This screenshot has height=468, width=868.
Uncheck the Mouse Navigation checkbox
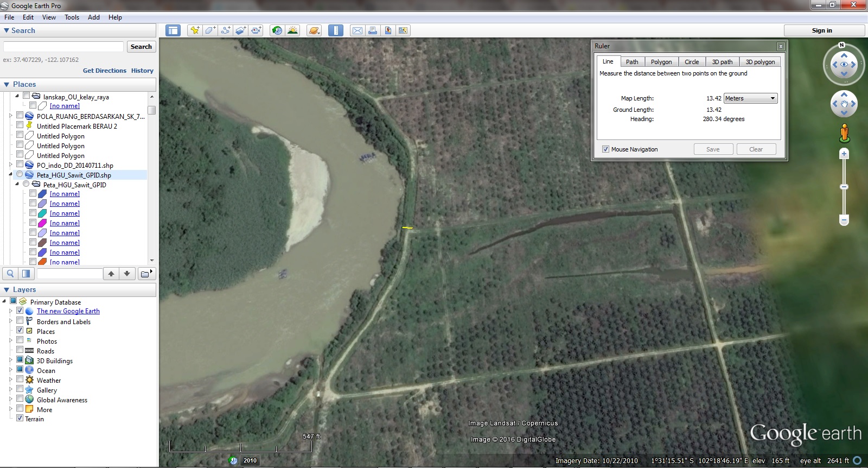coord(605,149)
